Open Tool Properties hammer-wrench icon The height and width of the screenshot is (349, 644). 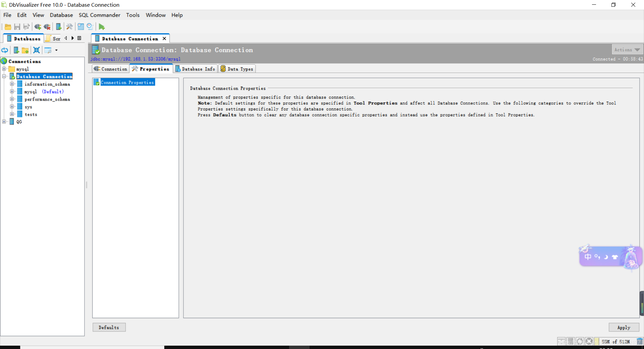coord(69,27)
